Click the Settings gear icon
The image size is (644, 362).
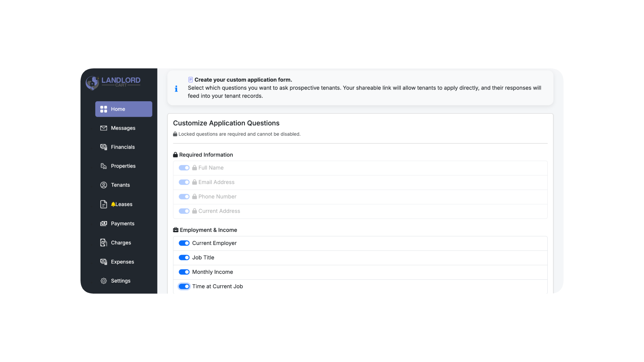click(x=103, y=281)
